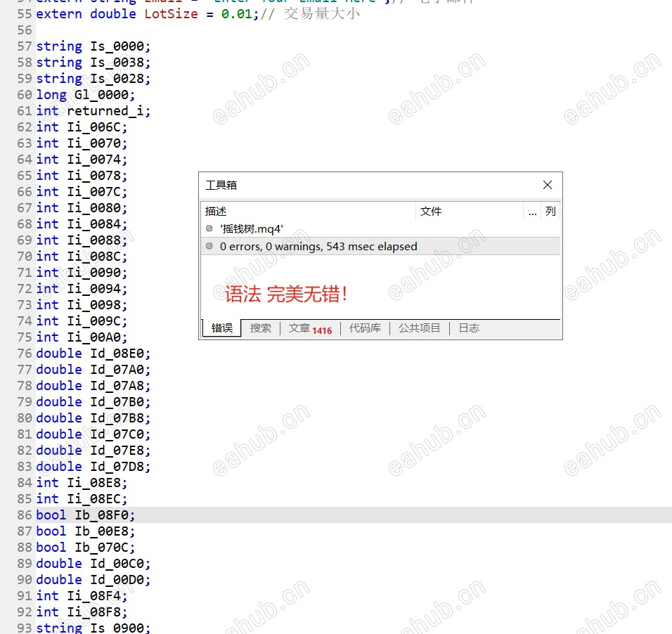
Task: Click 'Ii_0090' on line 71
Action: (x=94, y=273)
